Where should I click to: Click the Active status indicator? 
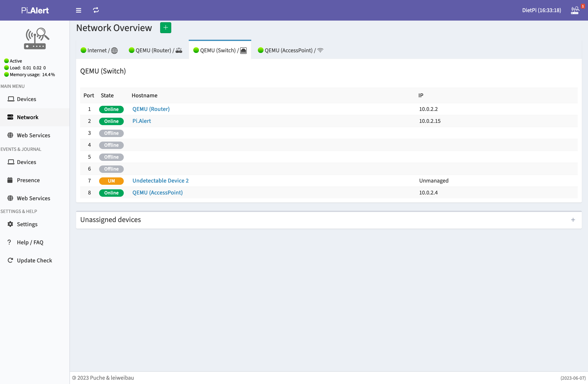[13, 61]
